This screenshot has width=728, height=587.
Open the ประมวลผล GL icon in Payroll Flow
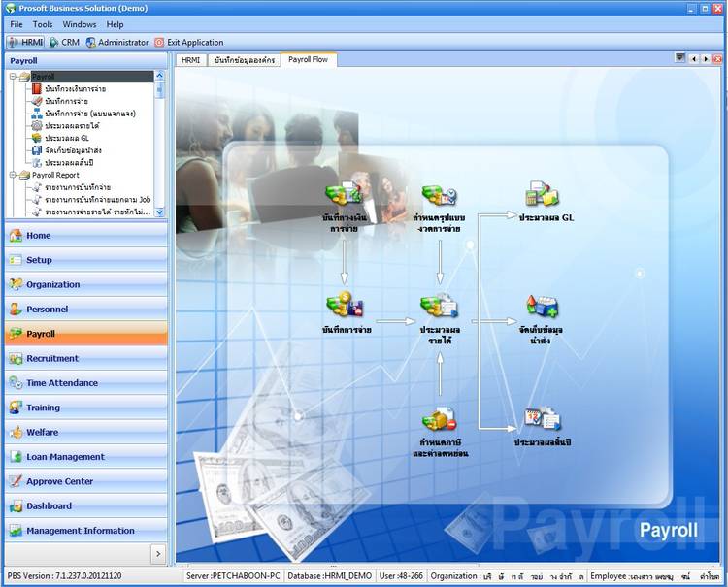541,194
